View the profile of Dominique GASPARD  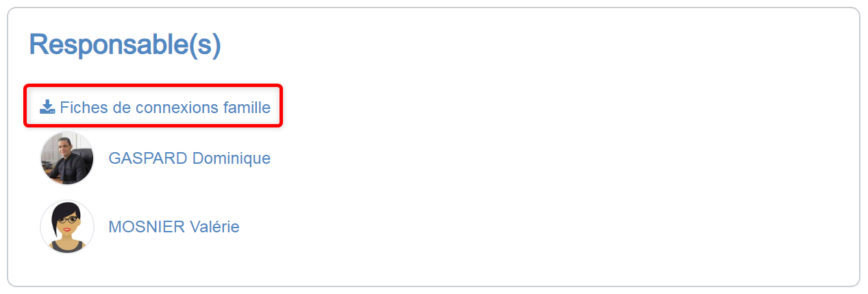(189, 158)
